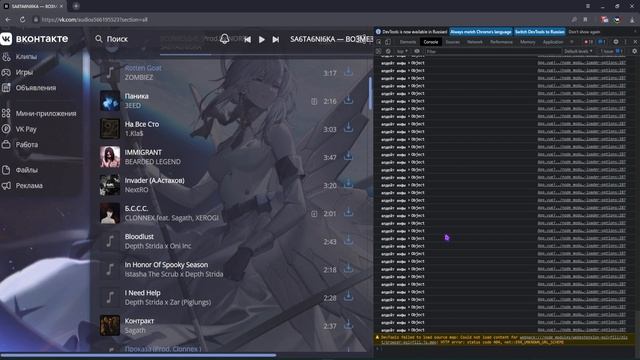The width and height of the screenshot is (640, 360).
Task: Reload the page in the browser
Action: [x=22, y=20]
